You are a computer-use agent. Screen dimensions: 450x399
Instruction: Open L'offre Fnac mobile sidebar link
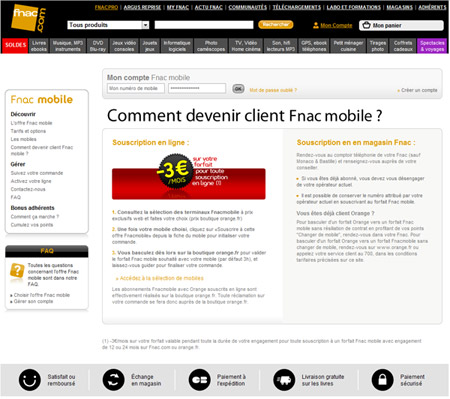coord(31,123)
